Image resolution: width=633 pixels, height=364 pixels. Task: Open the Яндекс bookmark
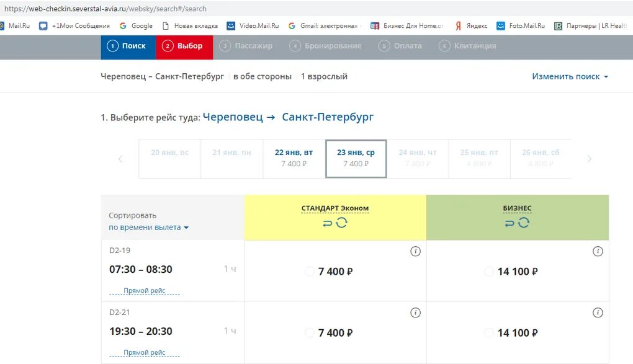471,26
